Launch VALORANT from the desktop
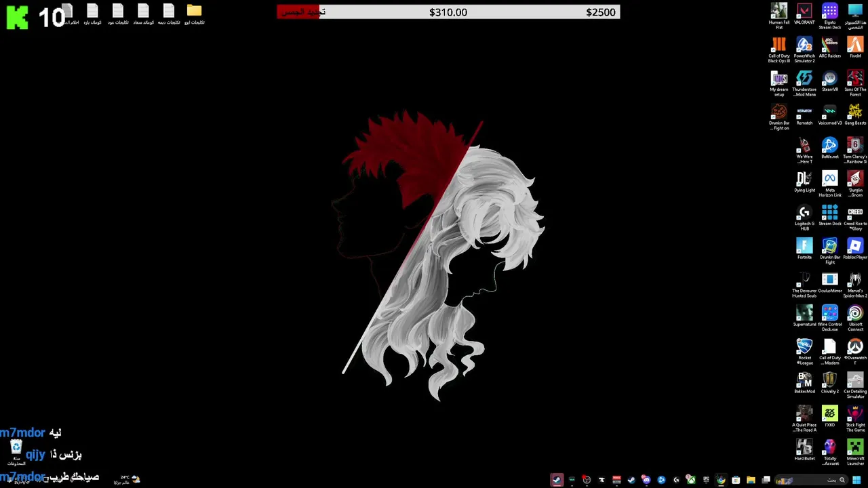Screen dimensions: 868x488 tap(804, 14)
